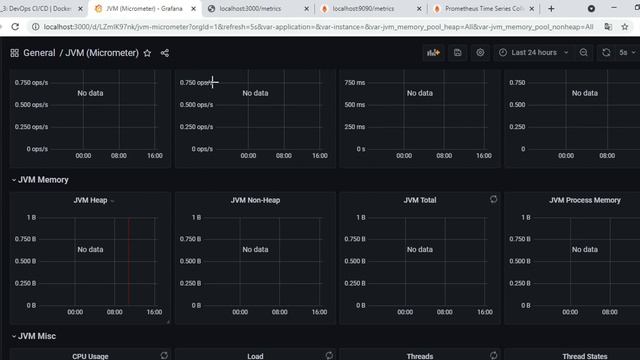Image resolution: width=640 pixels, height=360 pixels.
Task: Click the Threads panel refresh indicator
Action: (493, 356)
